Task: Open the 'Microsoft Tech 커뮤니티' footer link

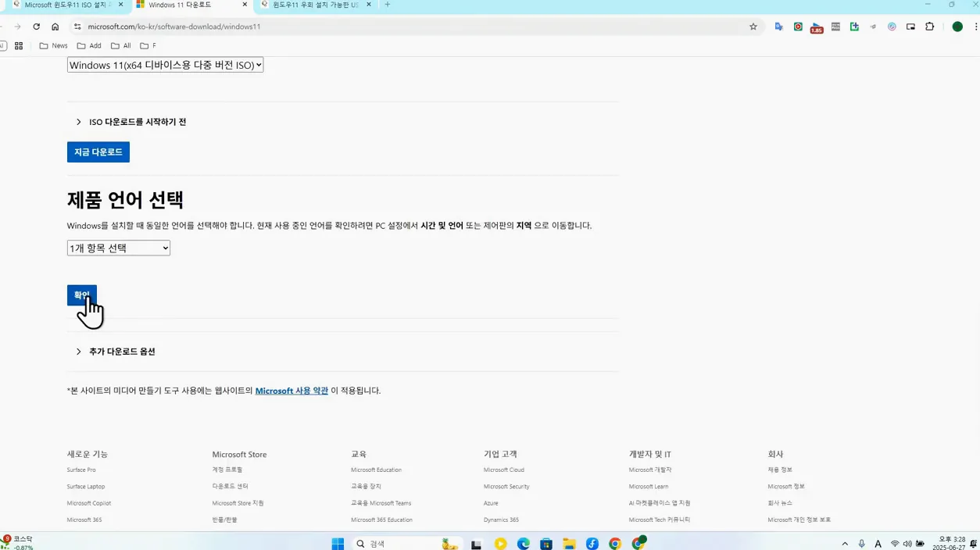Action: [x=660, y=520]
